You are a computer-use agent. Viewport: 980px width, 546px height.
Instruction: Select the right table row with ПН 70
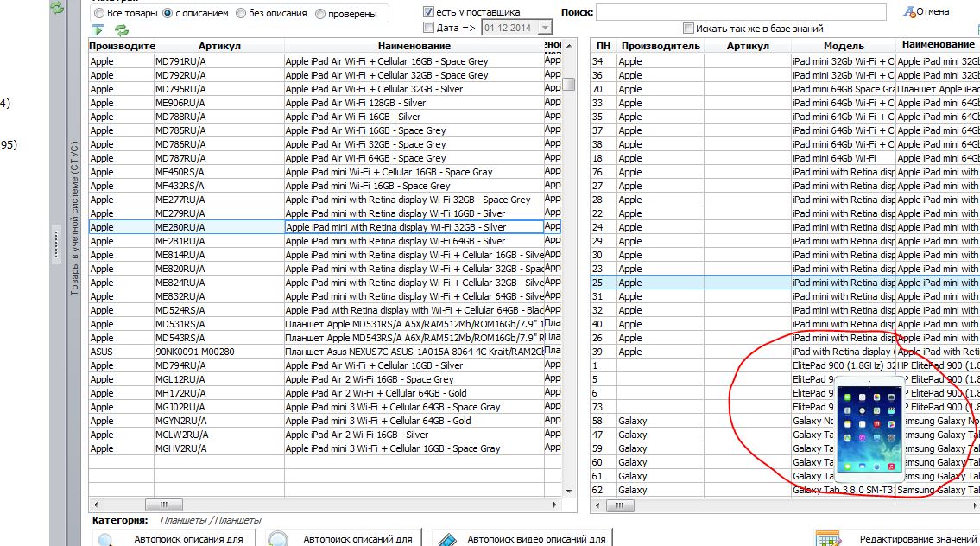[785, 89]
